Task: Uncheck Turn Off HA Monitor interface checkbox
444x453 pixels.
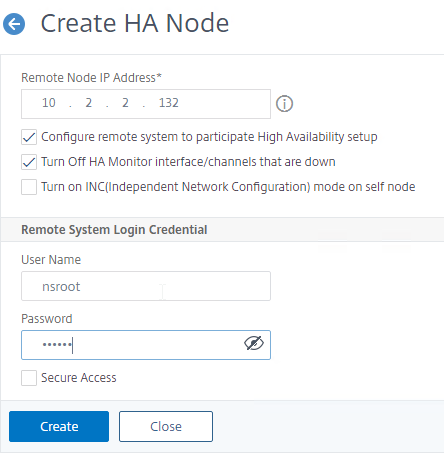Action: coord(29,162)
